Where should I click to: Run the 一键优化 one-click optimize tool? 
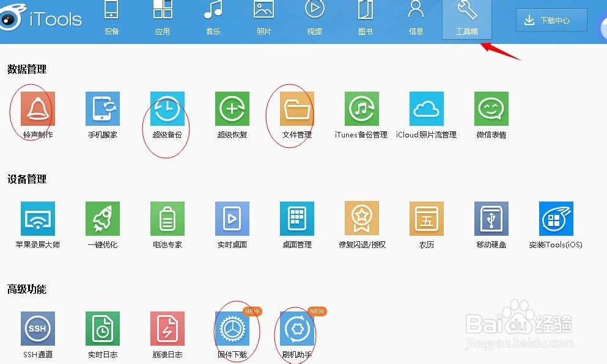(x=103, y=219)
